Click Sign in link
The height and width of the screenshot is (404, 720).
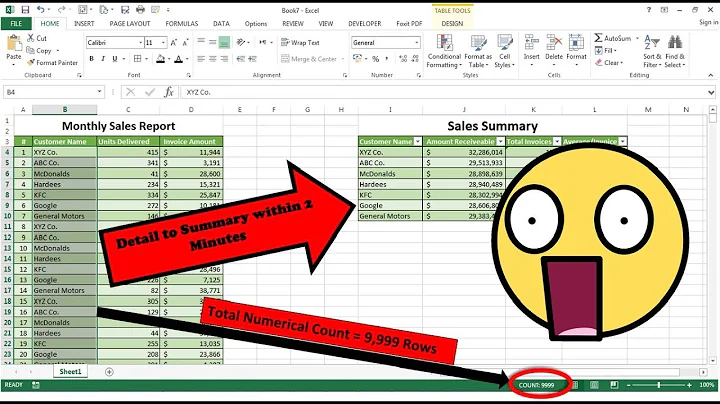click(x=709, y=22)
